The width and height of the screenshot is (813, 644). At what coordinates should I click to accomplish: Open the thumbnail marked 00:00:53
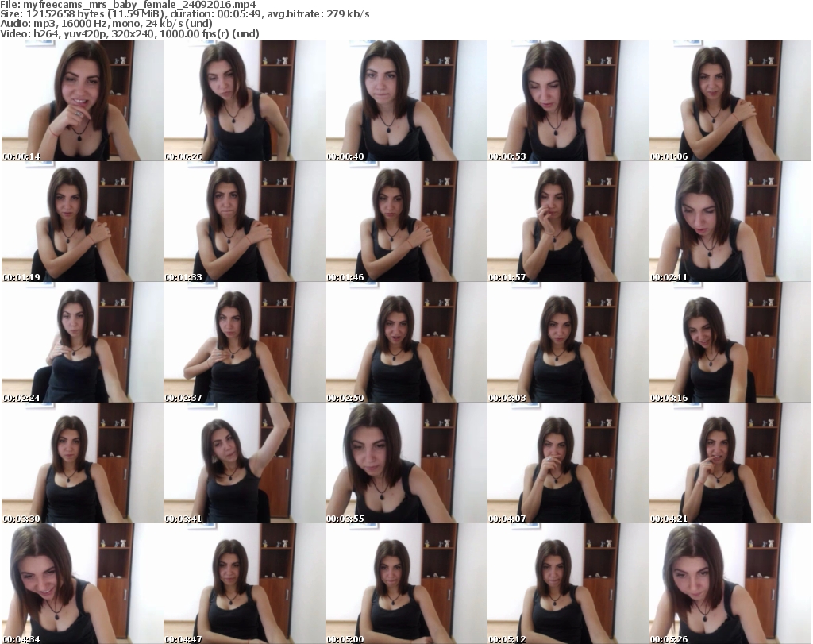568,102
